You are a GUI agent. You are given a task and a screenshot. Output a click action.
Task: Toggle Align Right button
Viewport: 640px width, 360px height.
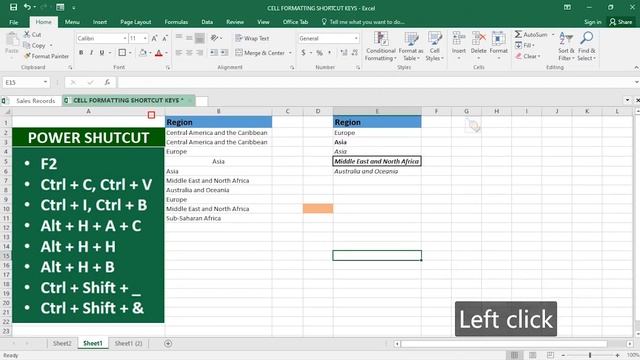click(200, 53)
